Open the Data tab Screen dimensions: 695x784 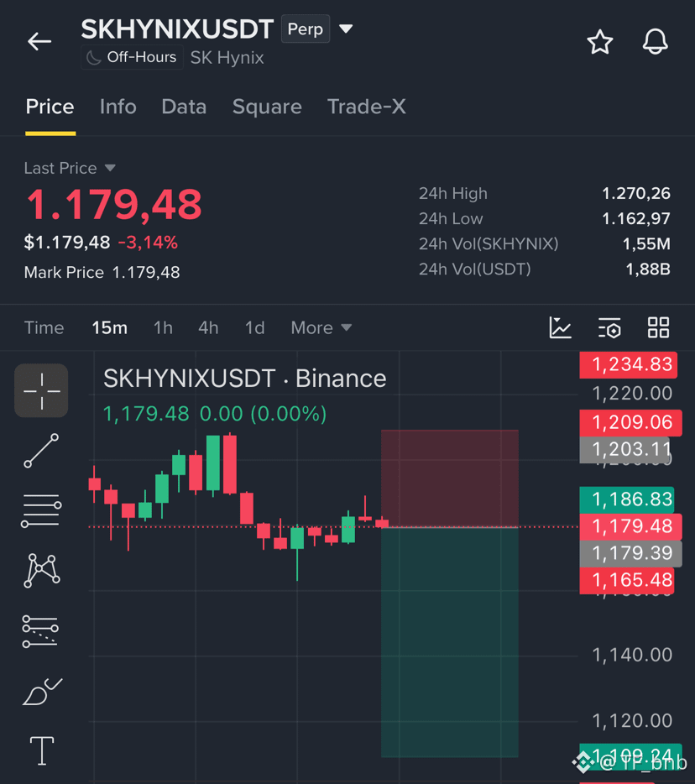184,107
